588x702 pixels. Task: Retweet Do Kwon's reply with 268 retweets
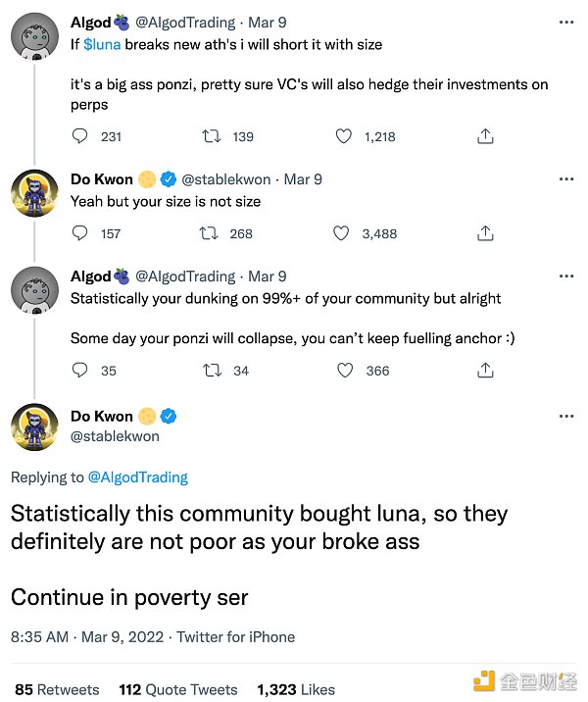(x=208, y=233)
